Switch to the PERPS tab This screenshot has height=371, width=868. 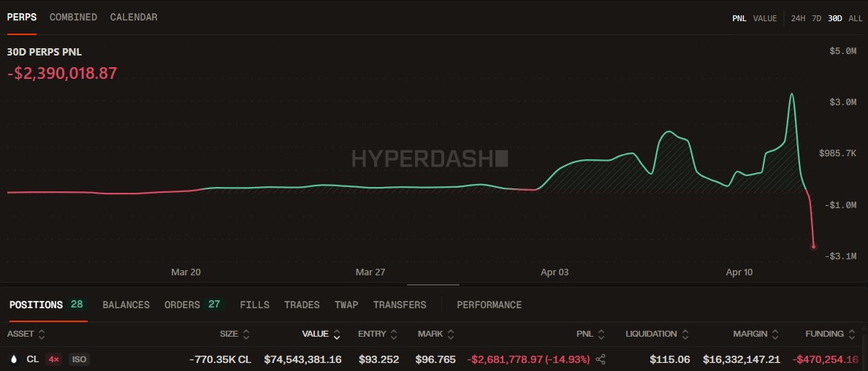tap(22, 18)
